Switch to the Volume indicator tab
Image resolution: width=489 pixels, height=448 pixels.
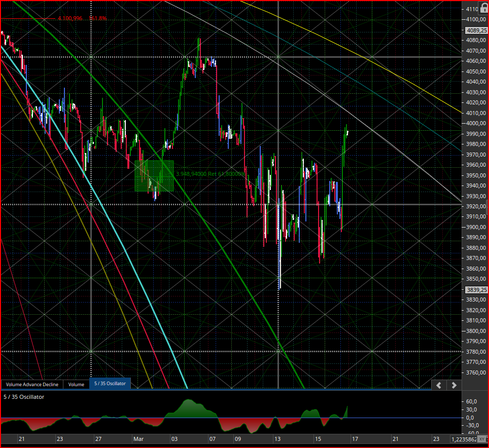pos(76,385)
